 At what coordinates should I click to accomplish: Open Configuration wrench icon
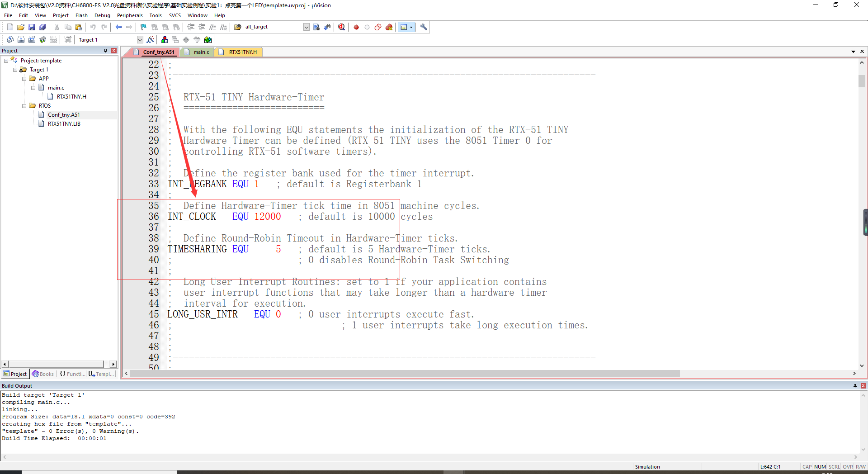[424, 27]
